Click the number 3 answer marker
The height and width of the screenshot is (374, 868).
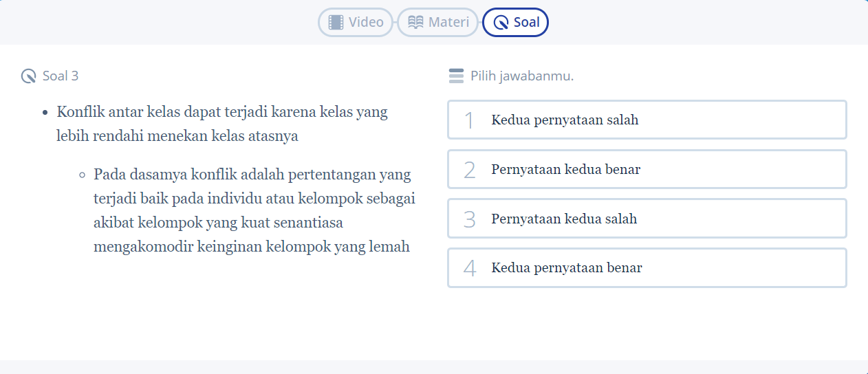coord(469,219)
